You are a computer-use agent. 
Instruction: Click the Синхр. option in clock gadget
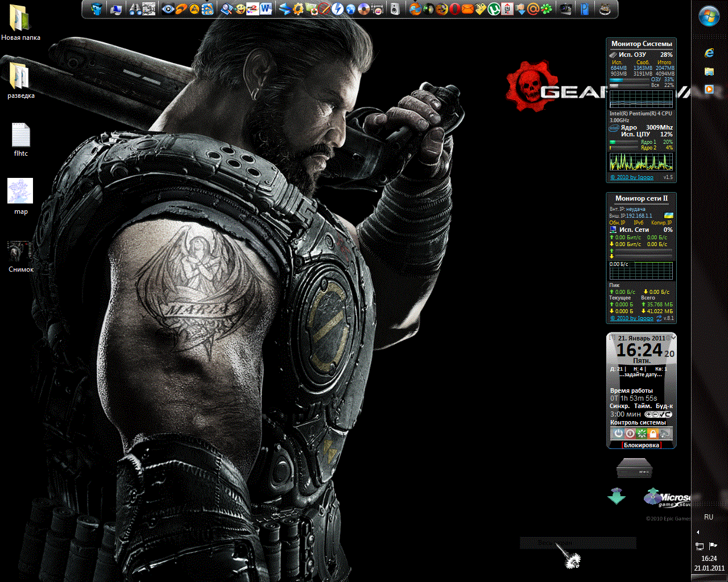coord(620,406)
